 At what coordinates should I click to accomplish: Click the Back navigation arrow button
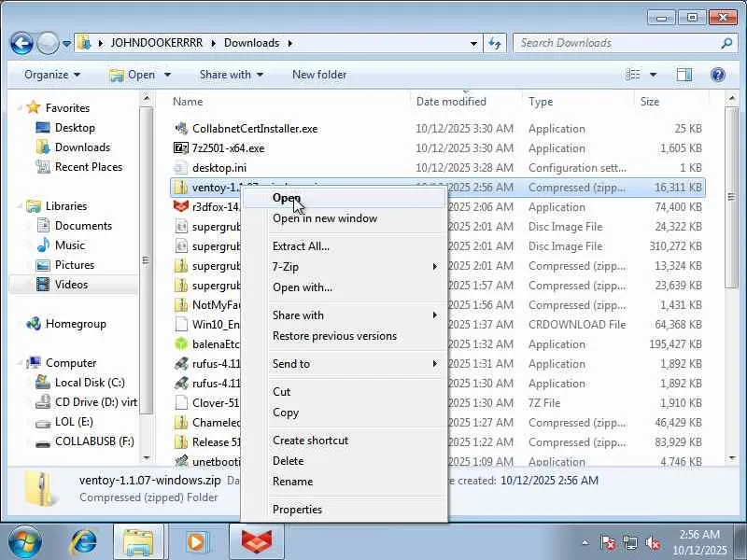[21, 43]
